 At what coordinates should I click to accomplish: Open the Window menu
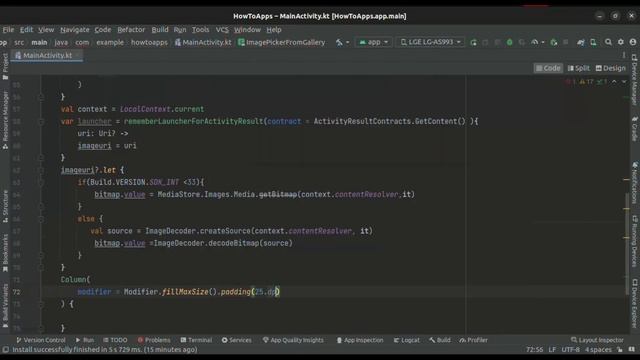247,29
